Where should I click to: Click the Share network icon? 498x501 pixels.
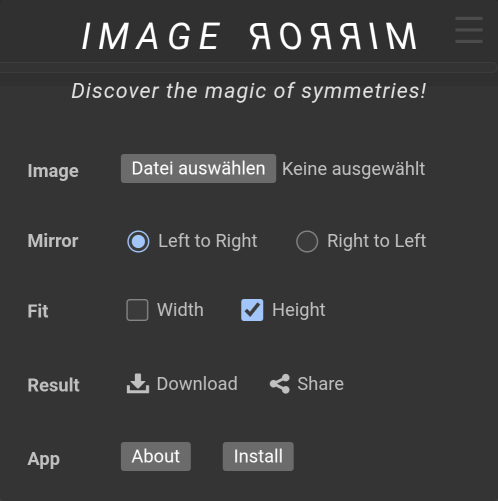280,384
